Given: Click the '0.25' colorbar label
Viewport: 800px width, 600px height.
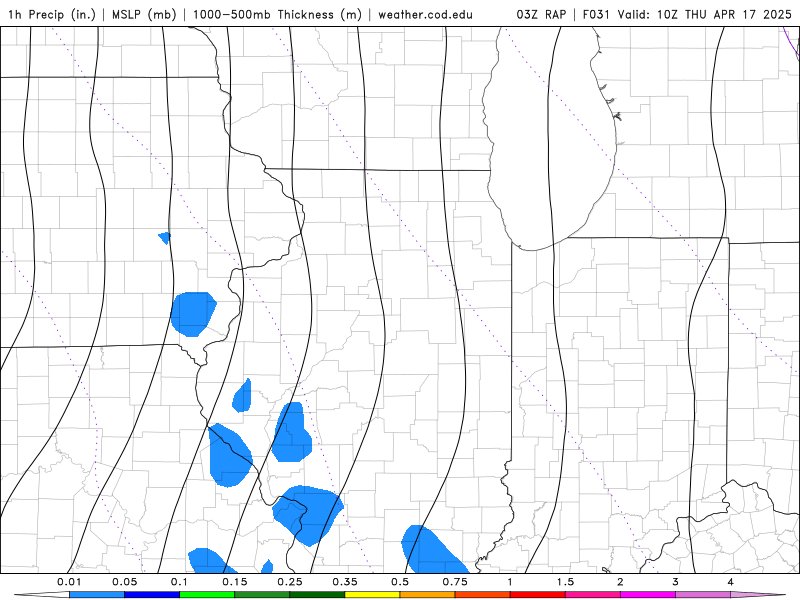Looking at the screenshot, I should [290, 582].
